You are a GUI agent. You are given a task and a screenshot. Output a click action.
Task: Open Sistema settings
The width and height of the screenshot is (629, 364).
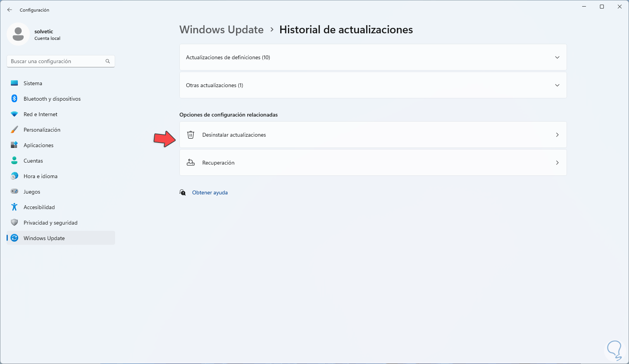61,83
